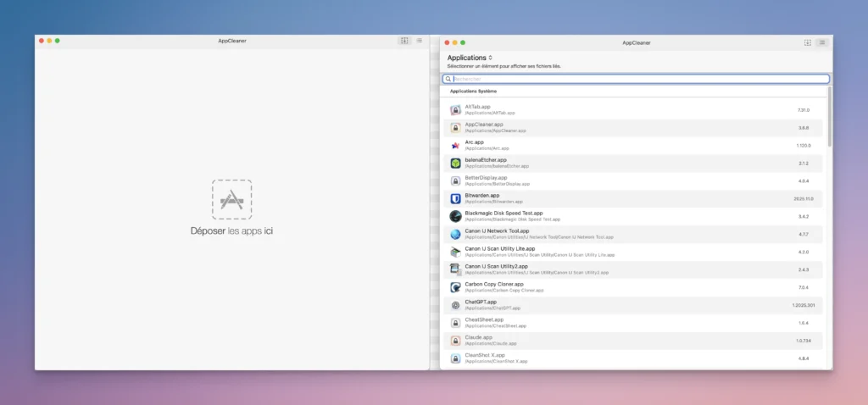This screenshot has height=405, width=868.
Task: Click the CleanShot X.app locked icon
Action: (455, 358)
